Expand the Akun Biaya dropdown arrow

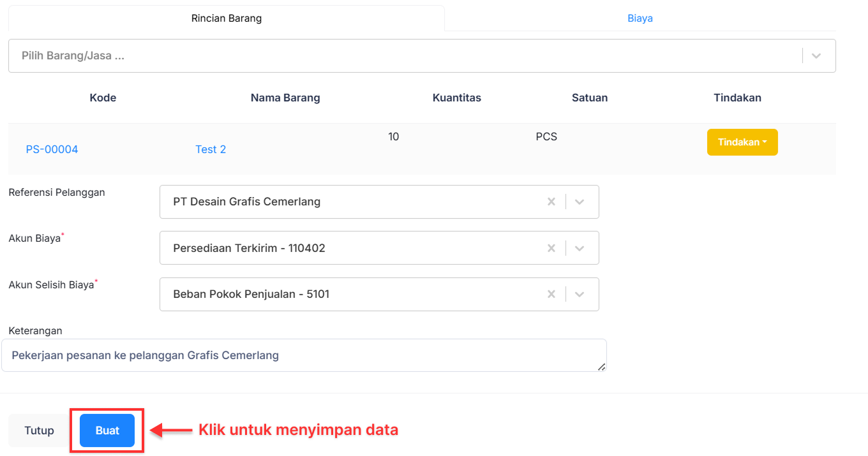click(x=580, y=247)
